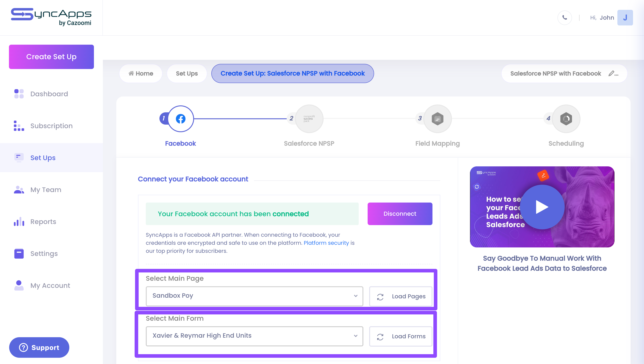This screenshot has width=644, height=364.
Task: Open Settings menu item
Action: click(44, 253)
